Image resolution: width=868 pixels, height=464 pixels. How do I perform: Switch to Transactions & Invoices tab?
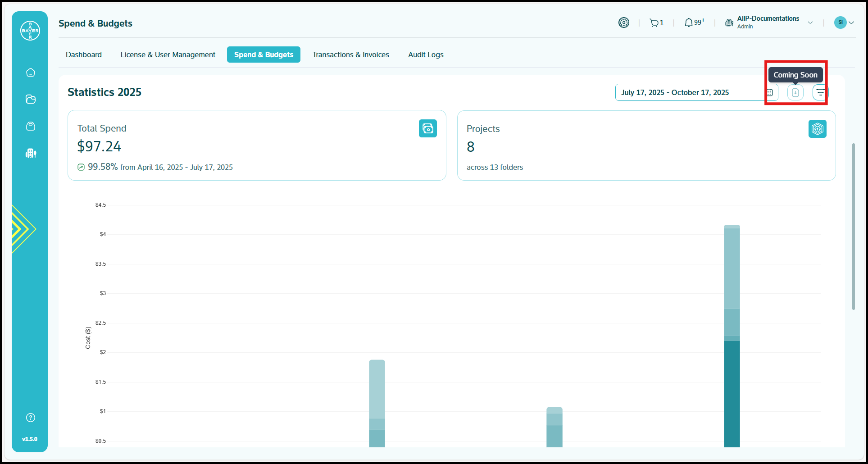[x=350, y=55]
